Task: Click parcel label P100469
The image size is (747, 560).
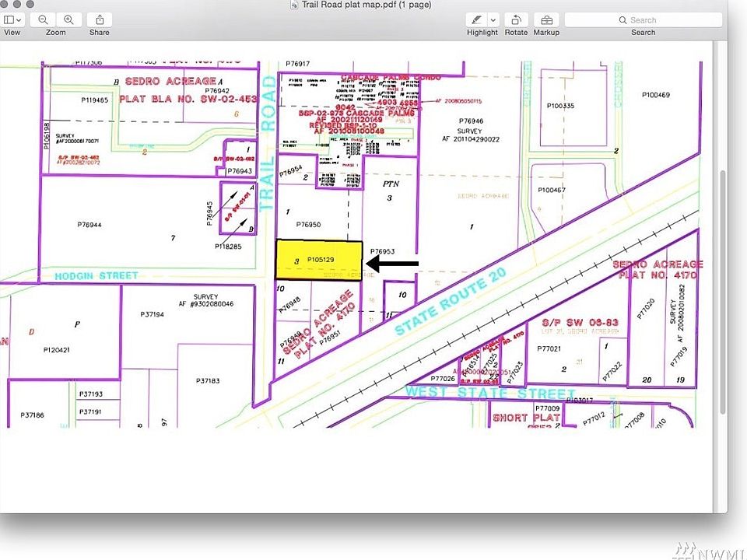Action: click(655, 95)
